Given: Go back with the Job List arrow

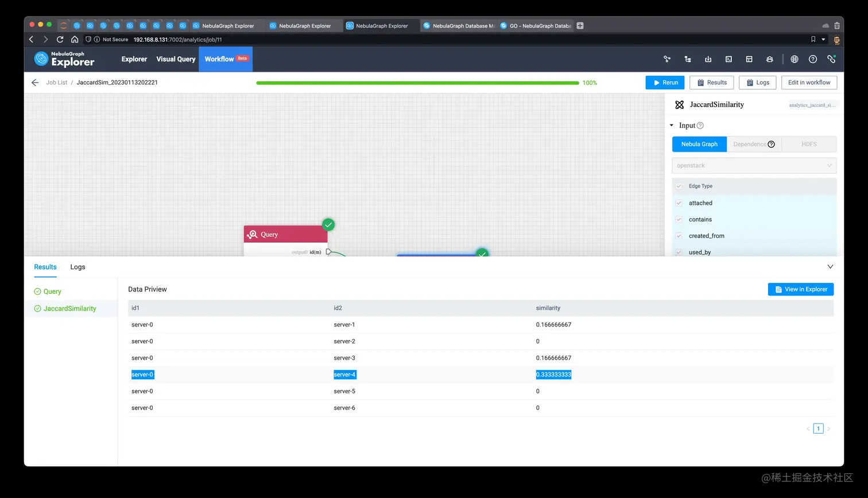Looking at the screenshot, I should pyautogui.click(x=35, y=83).
